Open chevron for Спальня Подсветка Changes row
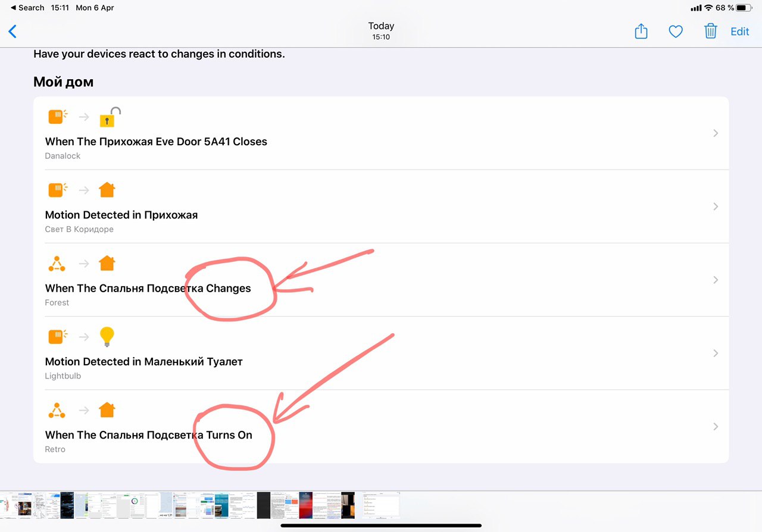 click(x=716, y=280)
